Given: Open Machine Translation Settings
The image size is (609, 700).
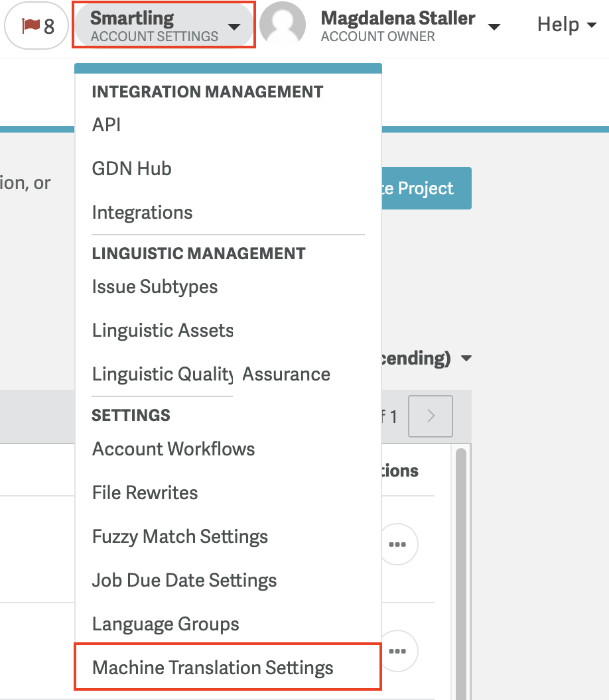Looking at the screenshot, I should (x=228, y=667).
